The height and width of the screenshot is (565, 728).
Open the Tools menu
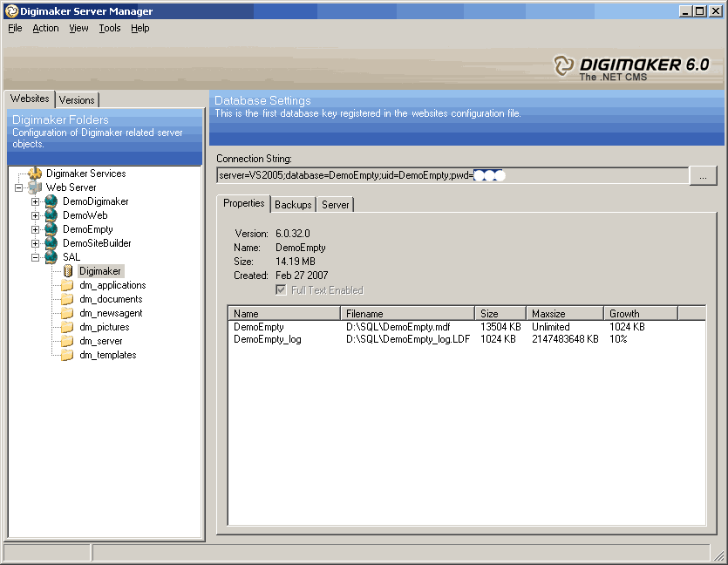[110, 28]
